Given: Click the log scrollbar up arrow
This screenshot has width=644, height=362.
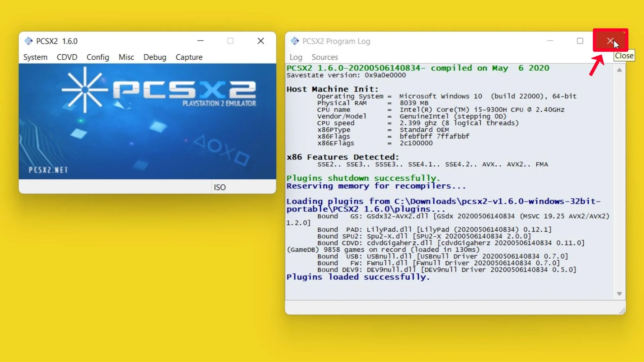Looking at the screenshot, I should [x=619, y=70].
